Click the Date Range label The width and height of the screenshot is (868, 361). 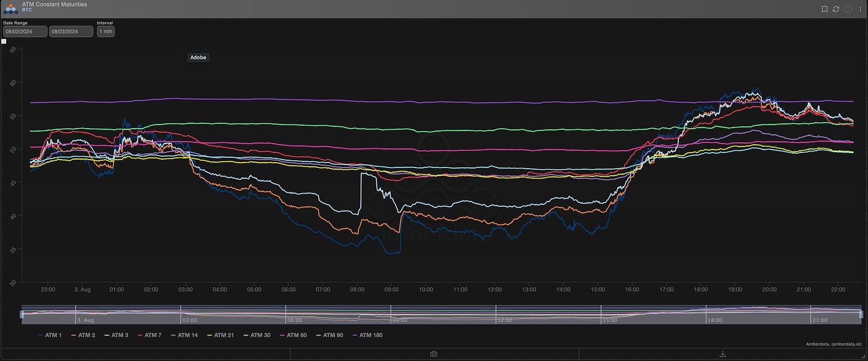point(15,23)
